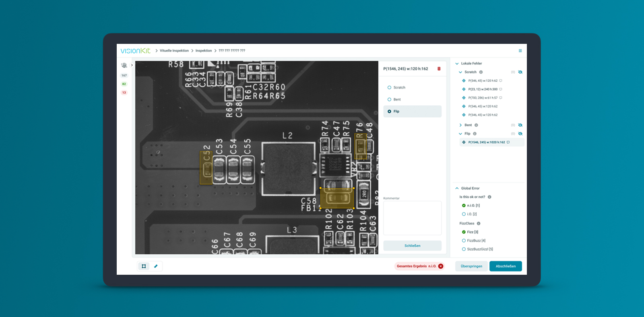This screenshot has width=644, height=317.
Task: Select the pen drawing tool
Action: tap(156, 266)
